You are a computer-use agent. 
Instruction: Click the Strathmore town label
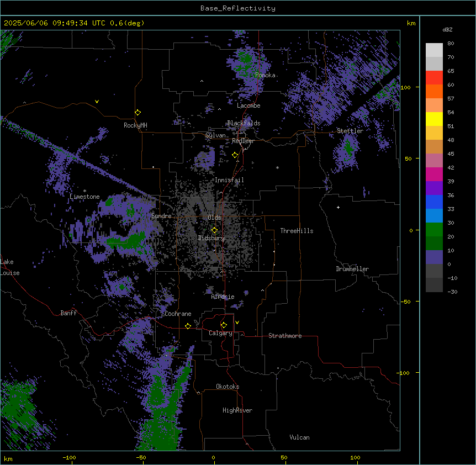click(285, 336)
